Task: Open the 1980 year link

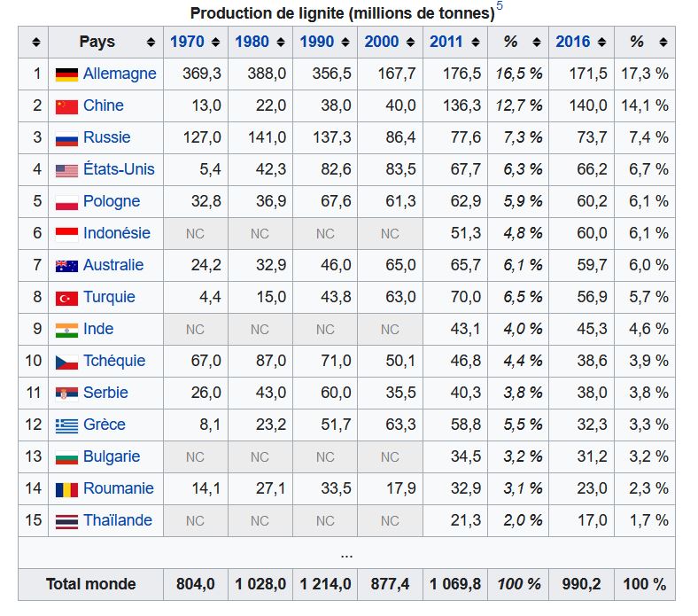Action: 252,42
